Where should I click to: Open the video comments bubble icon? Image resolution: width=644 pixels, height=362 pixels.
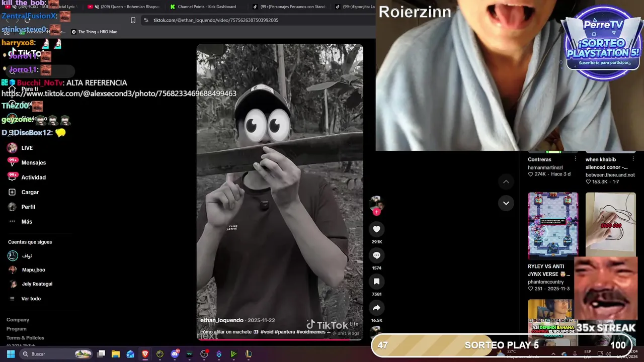click(376, 255)
